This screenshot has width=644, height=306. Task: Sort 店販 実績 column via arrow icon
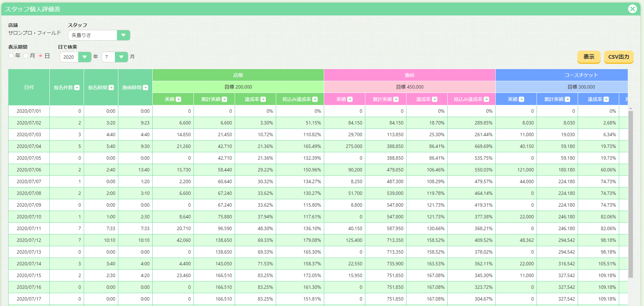pos(178,99)
